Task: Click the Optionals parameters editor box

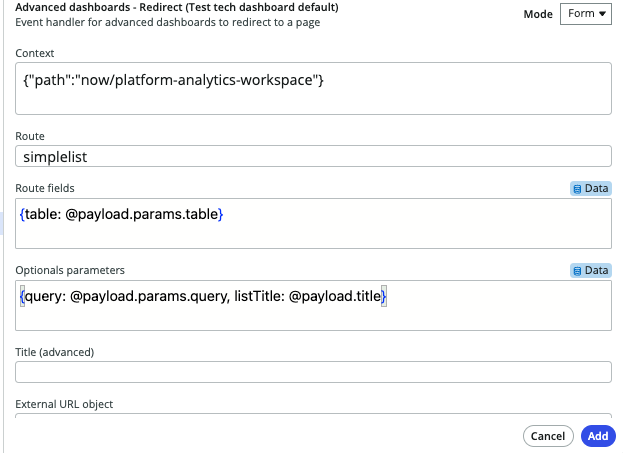Action: click(313, 305)
